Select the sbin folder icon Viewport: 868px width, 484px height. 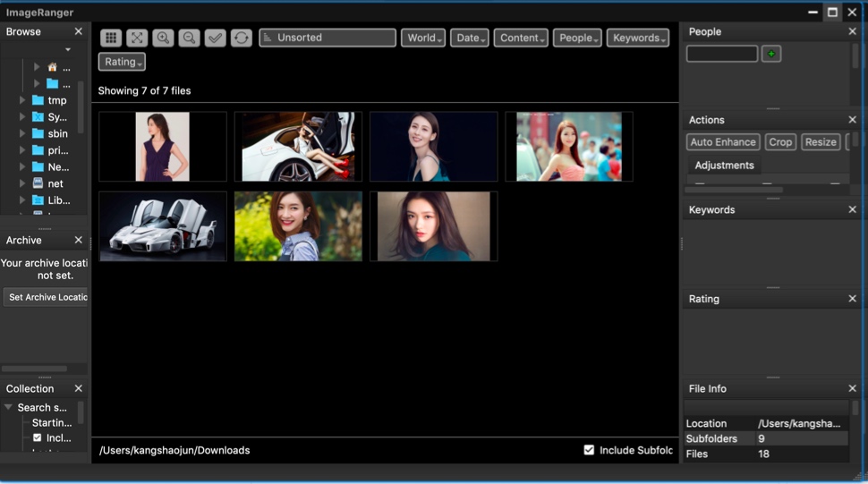pos(38,133)
